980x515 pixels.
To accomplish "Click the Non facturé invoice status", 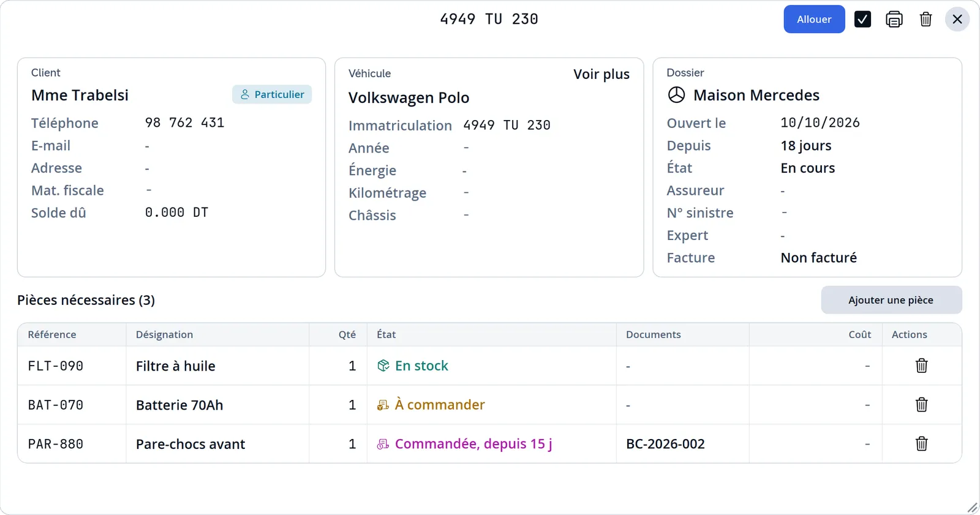I will [819, 258].
